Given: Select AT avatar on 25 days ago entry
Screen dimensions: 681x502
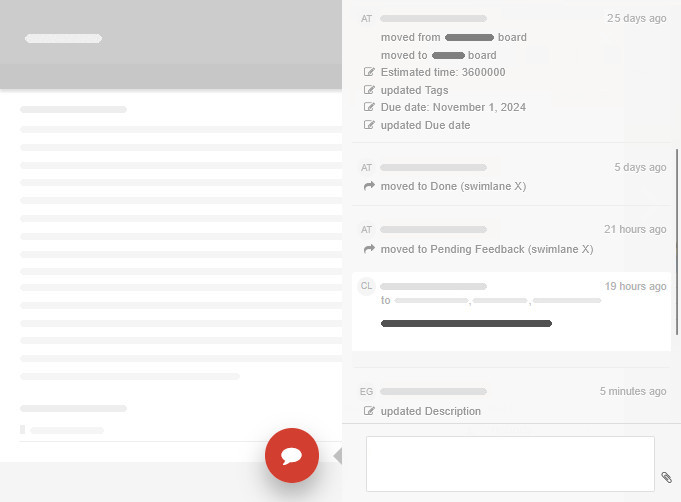Looking at the screenshot, I should point(366,18).
